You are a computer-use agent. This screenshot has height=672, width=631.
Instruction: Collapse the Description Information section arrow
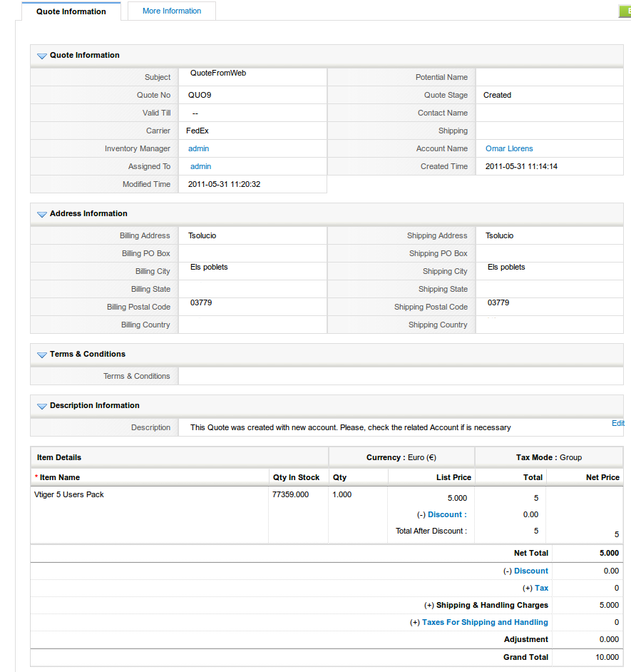41,406
